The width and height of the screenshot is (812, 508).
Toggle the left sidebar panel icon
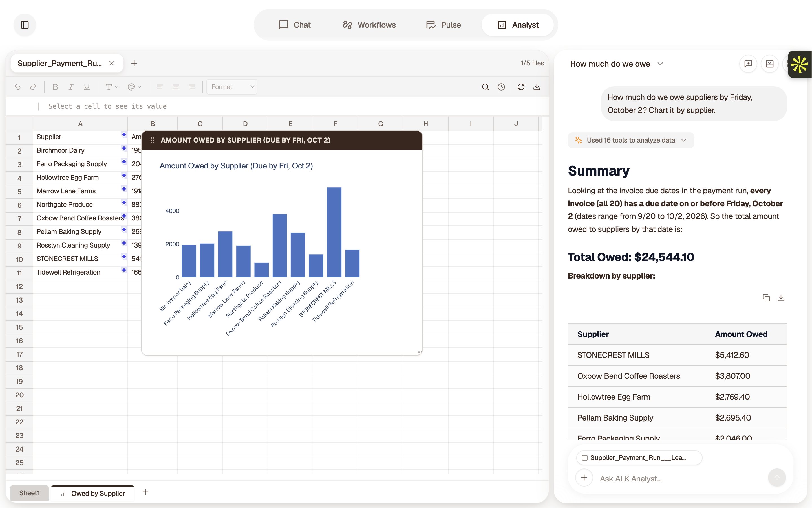(25, 25)
